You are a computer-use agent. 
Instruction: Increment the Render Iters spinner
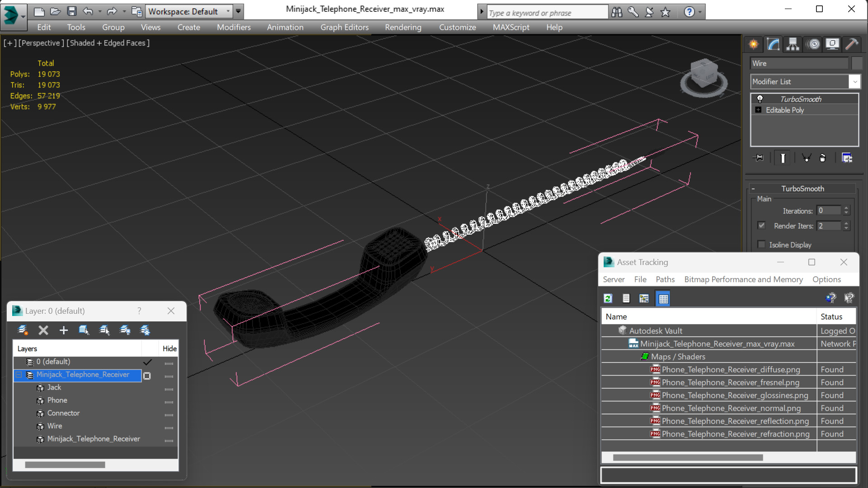[x=846, y=223]
